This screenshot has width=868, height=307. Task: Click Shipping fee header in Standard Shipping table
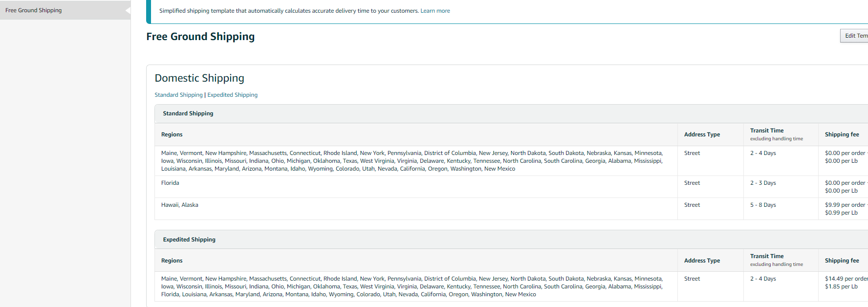842,134
